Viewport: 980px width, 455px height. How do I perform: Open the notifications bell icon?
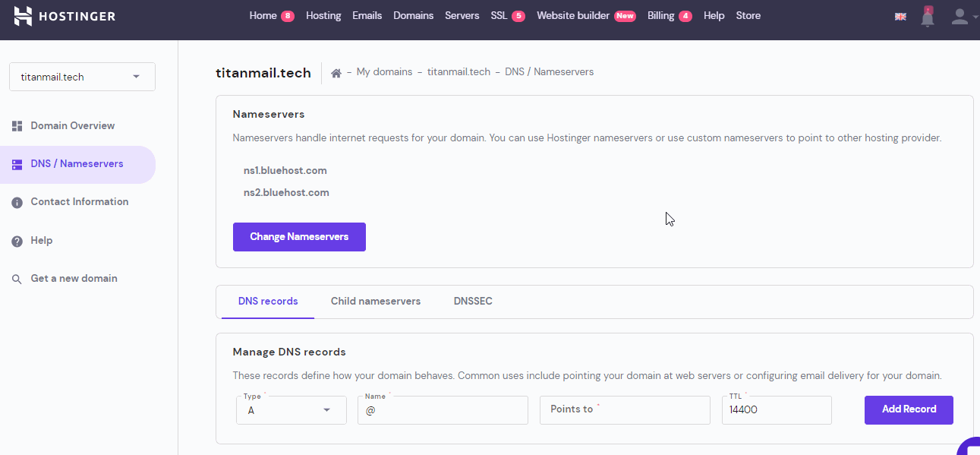click(927, 17)
